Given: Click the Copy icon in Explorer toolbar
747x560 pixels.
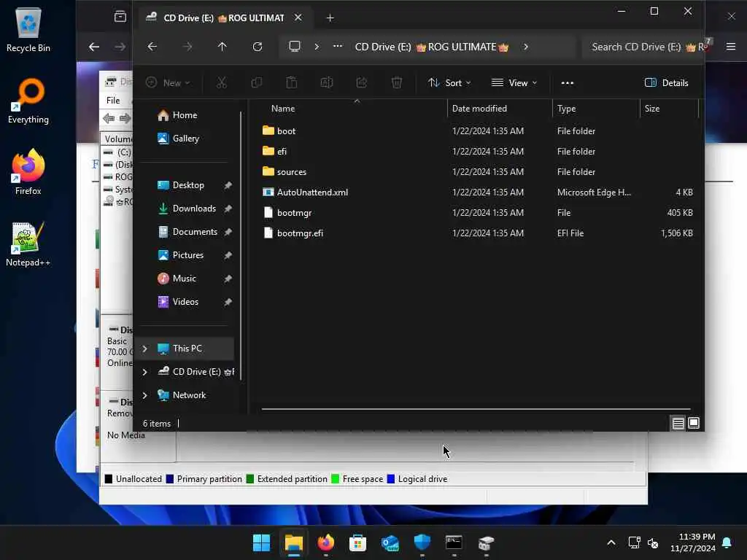Looking at the screenshot, I should 256,83.
